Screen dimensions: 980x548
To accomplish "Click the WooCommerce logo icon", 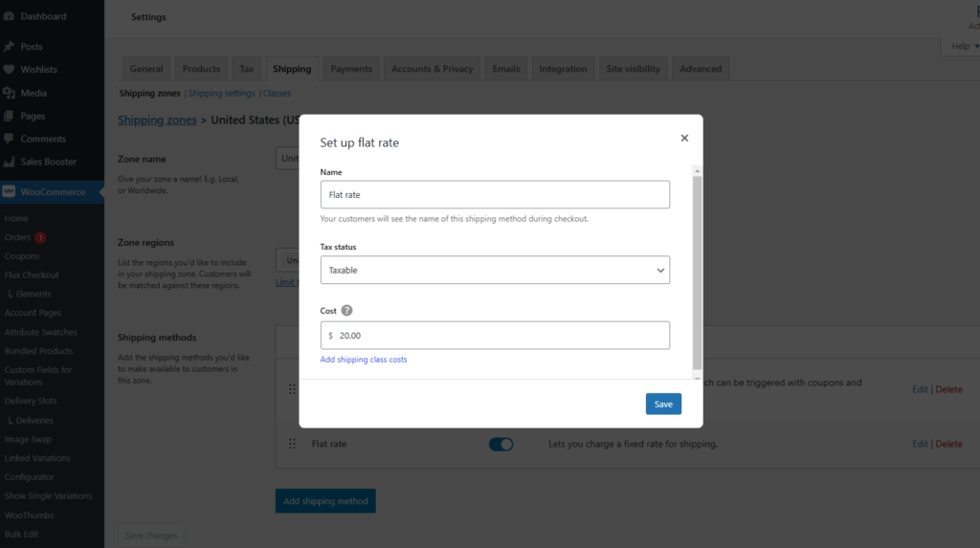I will (9, 192).
